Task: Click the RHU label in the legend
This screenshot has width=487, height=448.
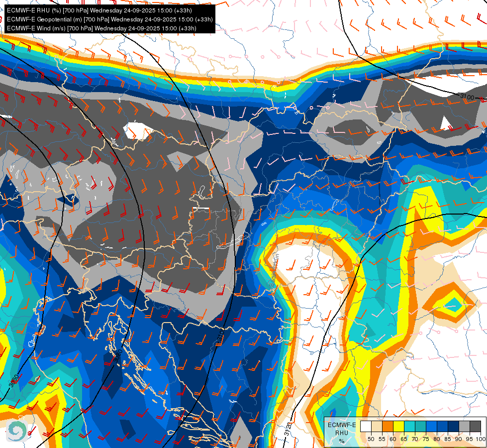Action: click(x=342, y=433)
